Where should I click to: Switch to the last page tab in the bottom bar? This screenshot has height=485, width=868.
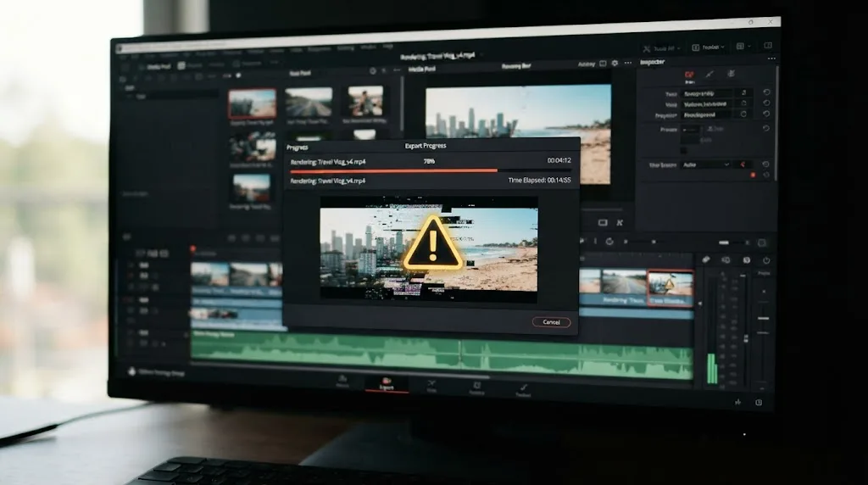point(522,390)
